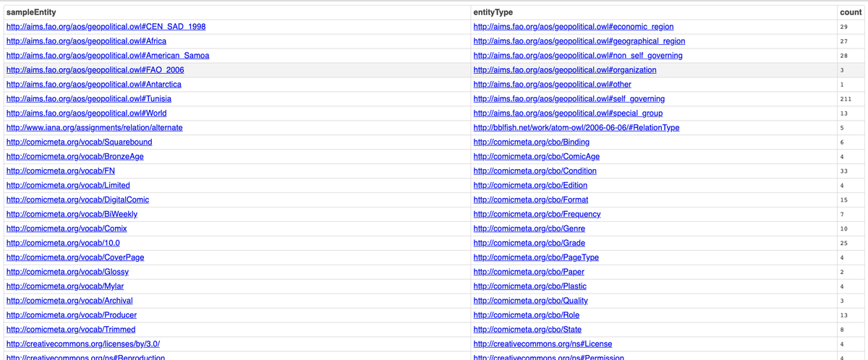Open the FAO_2006 sample entity link
Screen dimensions: 868x360
coord(95,70)
